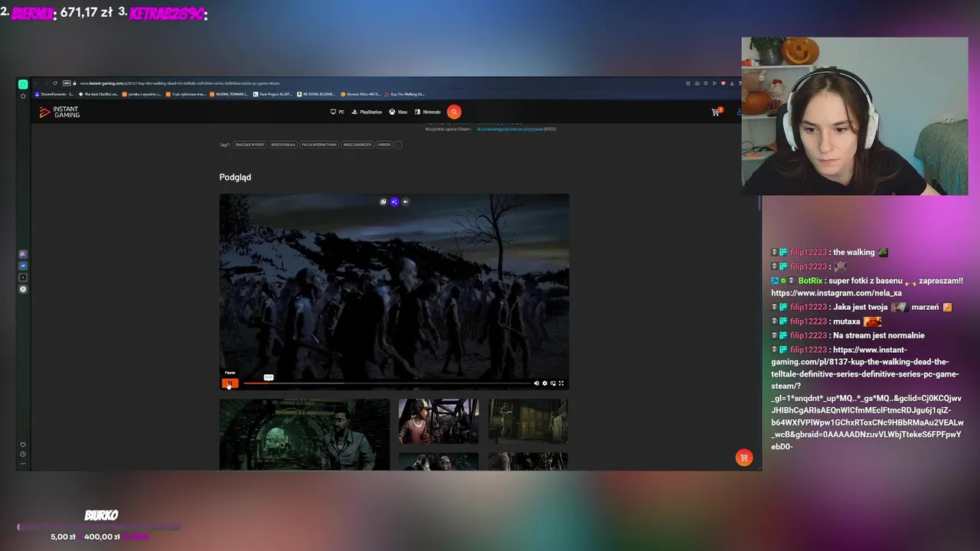Open the Nintendo platform menu

(428, 112)
